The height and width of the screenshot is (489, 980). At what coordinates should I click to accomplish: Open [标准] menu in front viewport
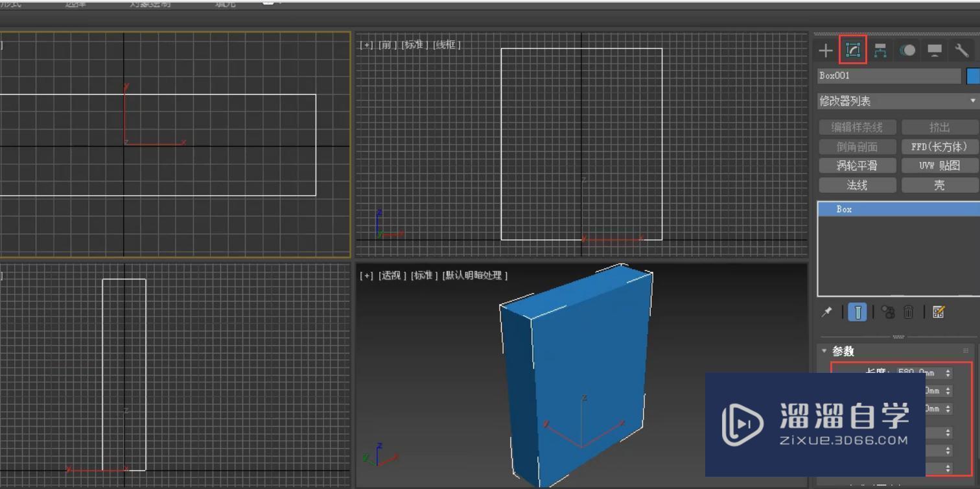(414, 45)
